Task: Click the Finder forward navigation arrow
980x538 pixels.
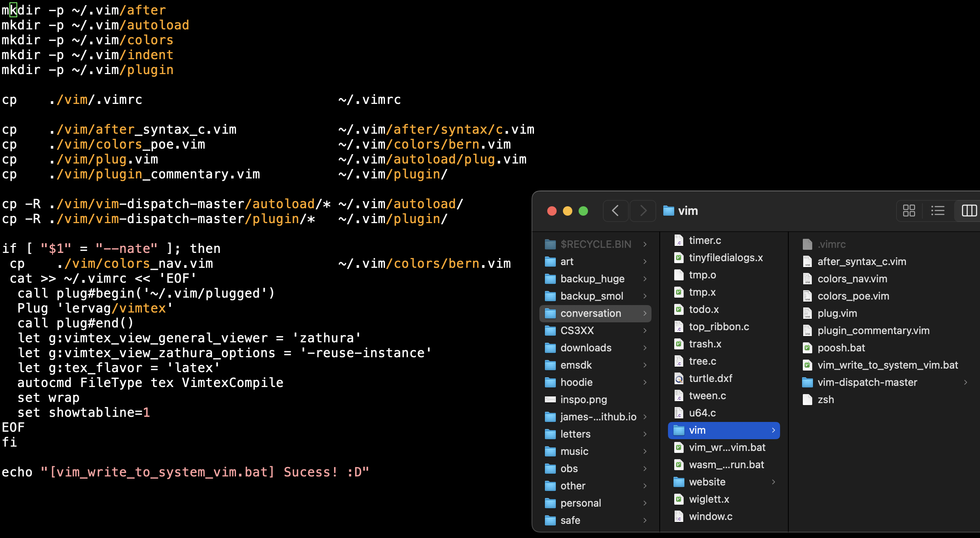Action: 643,211
